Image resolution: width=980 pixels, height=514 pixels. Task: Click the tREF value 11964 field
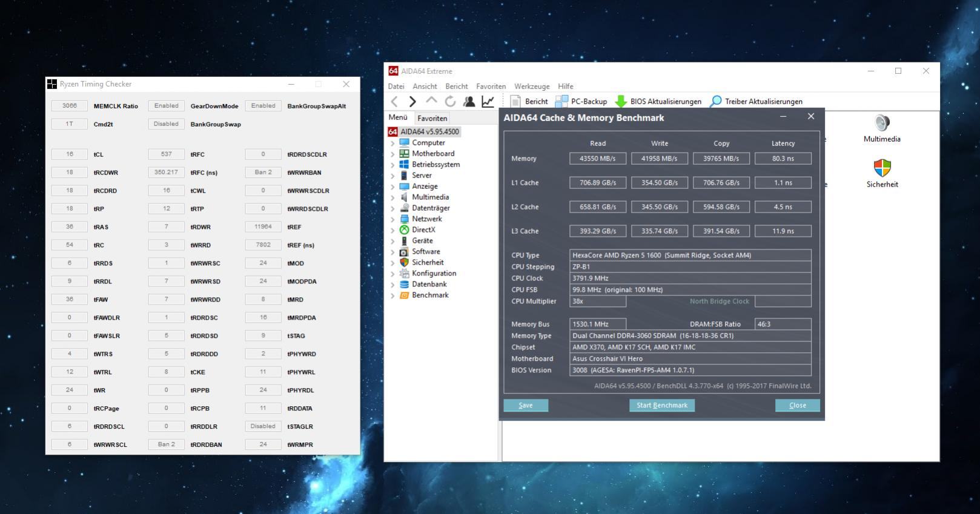[263, 227]
